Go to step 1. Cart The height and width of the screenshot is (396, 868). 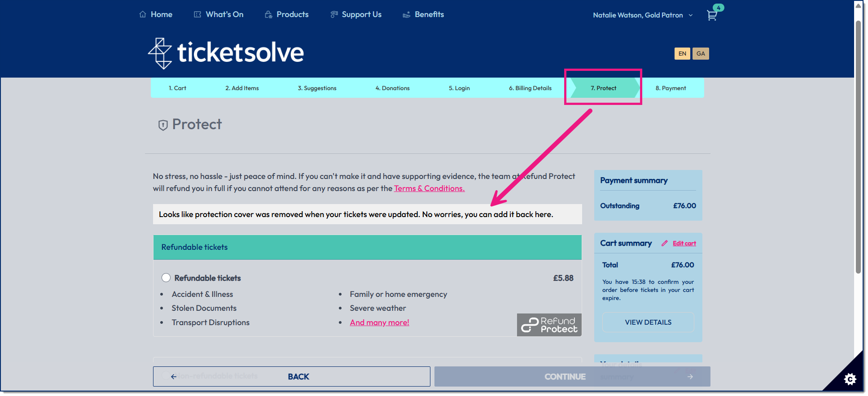[x=177, y=88]
